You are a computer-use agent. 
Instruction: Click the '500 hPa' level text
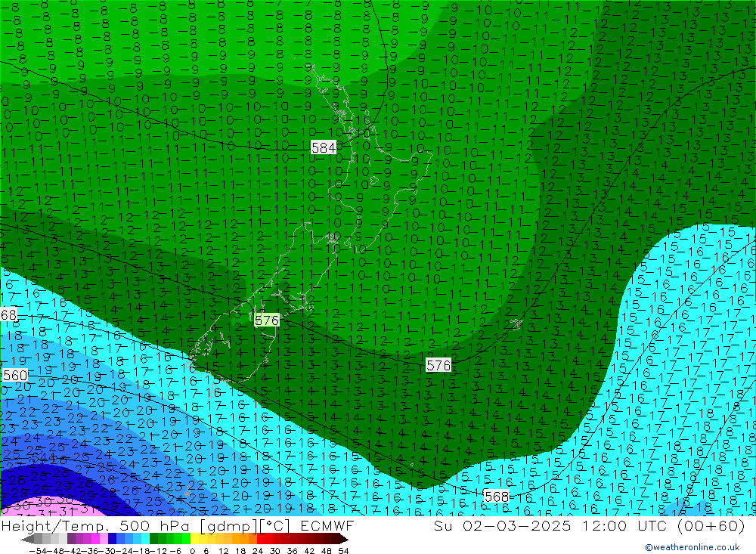[x=154, y=526]
